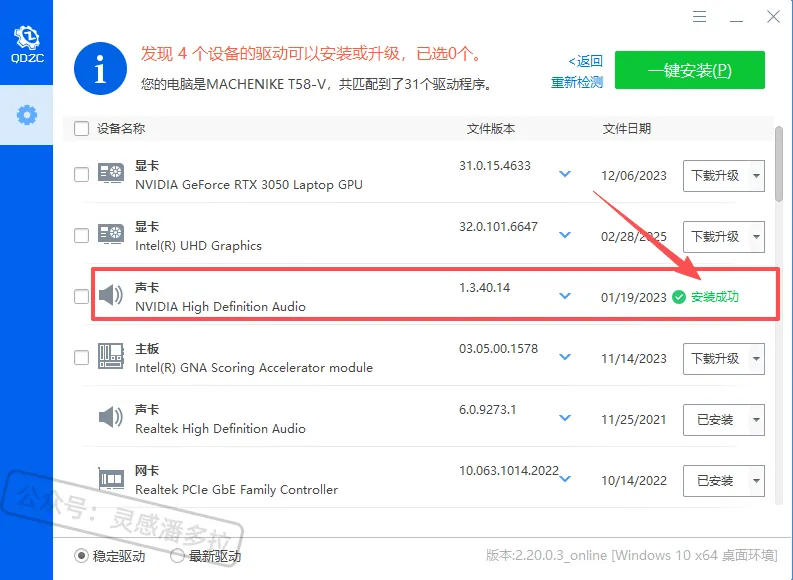The width and height of the screenshot is (793, 580).
Task: Click the 安装成功 status text
Action: coord(715,297)
